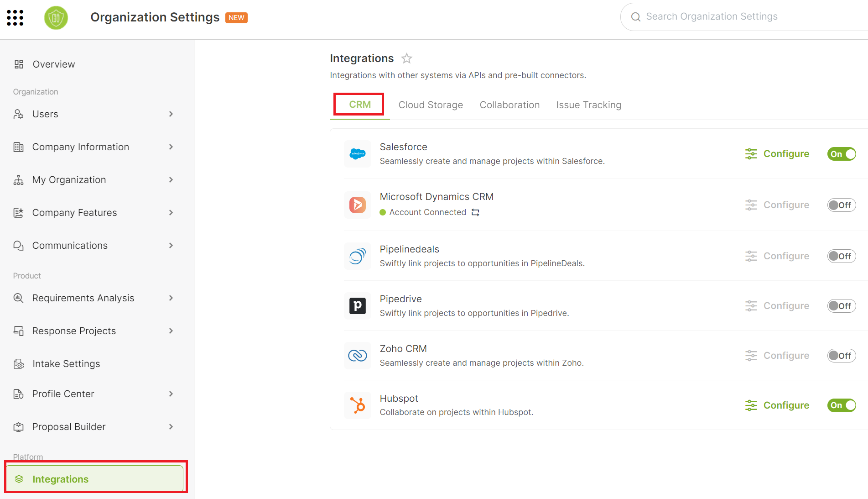Expand the Profile Center chevron
Image resolution: width=868 pixels, height=499 pixels.
pos(171,394)
